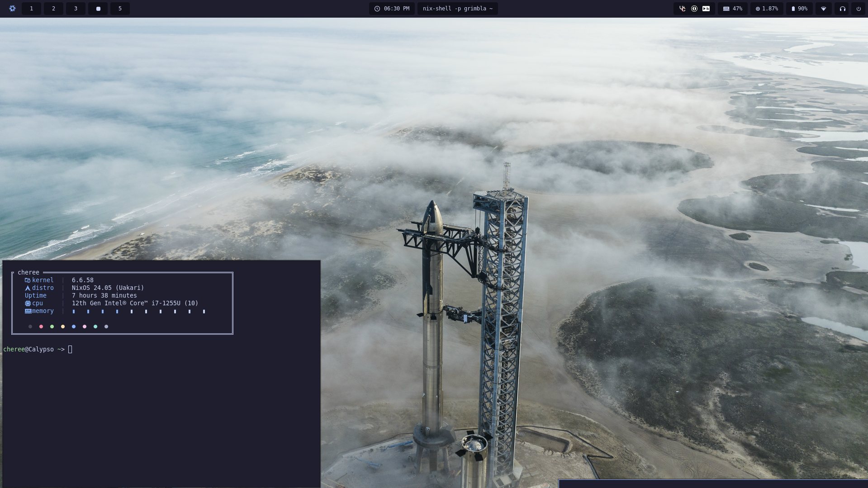Viewport: 868px width, 488px height.
Task: Click the power button icon
Action: pos(859,9)
